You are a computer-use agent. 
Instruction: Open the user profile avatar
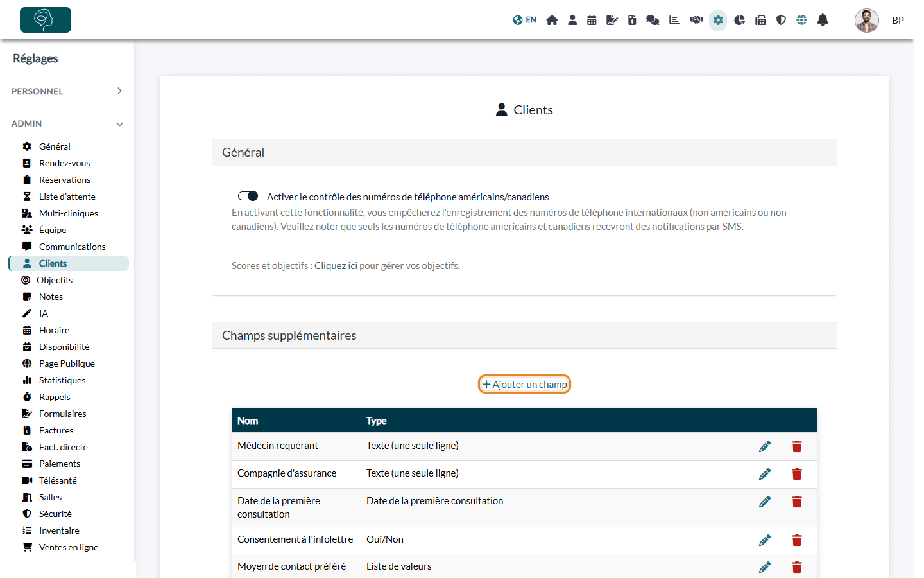[866, 21]
